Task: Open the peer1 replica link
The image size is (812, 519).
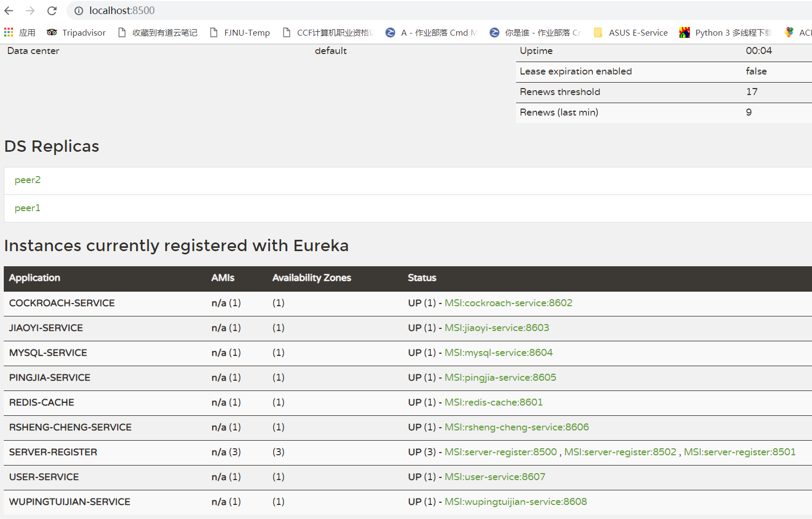Action: click(28, 208)
